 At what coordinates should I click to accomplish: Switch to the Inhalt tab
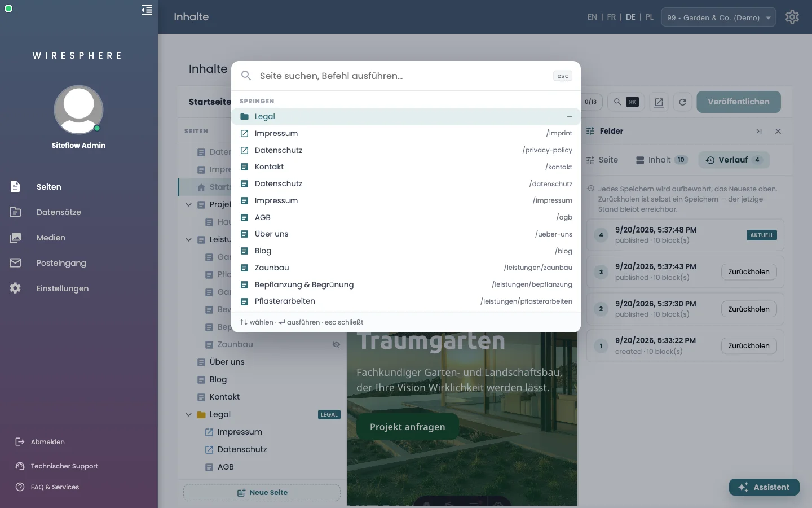(661, 160)
